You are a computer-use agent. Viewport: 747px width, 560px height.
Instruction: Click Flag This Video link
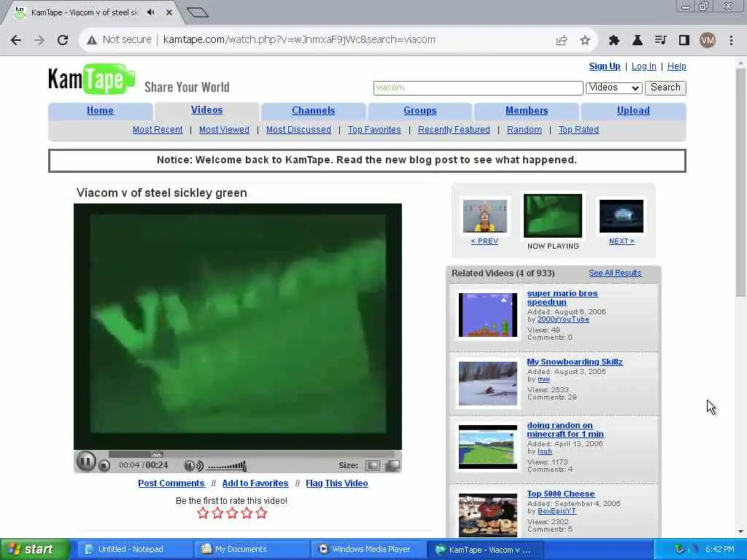pyautogui.click(x=337, y=483)
